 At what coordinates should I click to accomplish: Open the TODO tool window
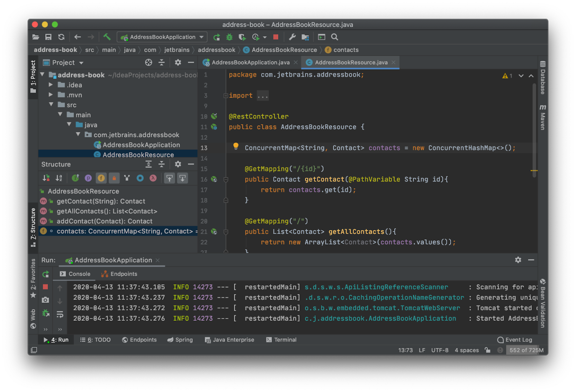click(x=95, y=339)
